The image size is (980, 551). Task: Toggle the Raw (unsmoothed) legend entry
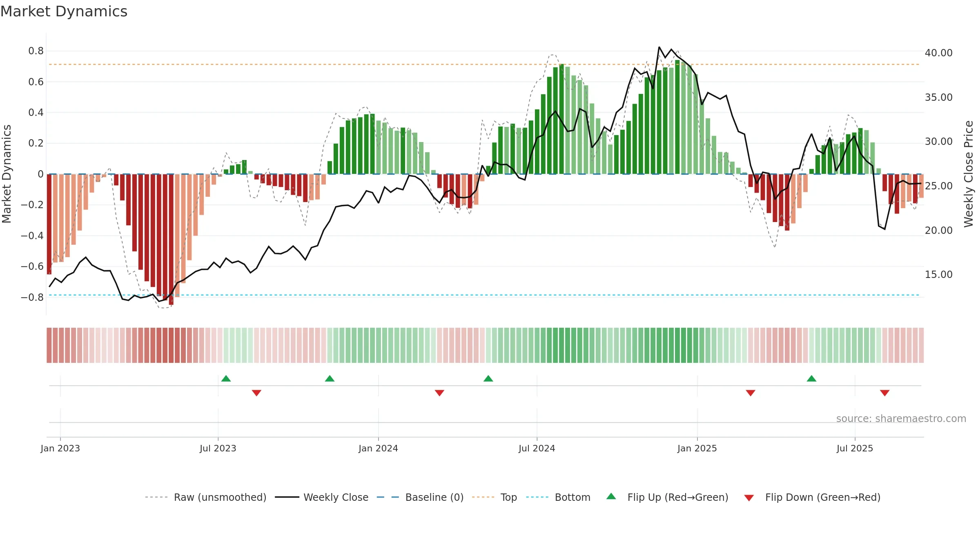pos(206,497)
